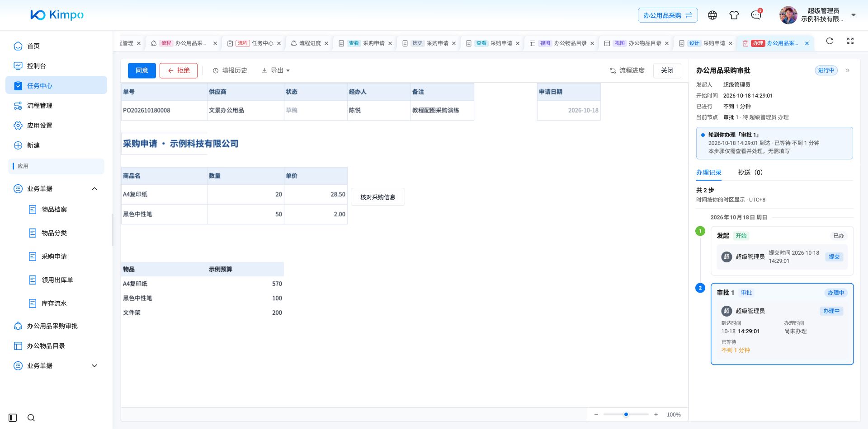Zoom in with plus button
The width and height of the screenshot is (868, 429).
coord(656,415)
